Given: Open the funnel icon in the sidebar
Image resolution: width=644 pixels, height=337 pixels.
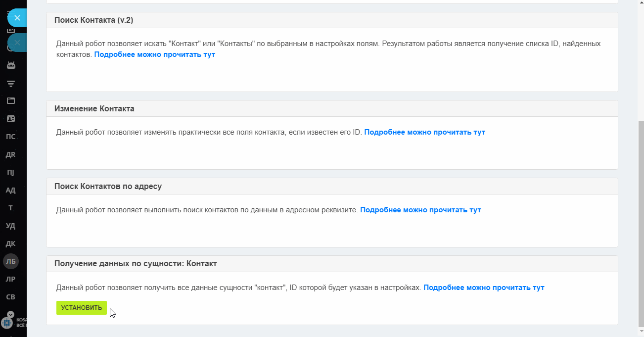Looking at the screenshot, I should click(x=10, y=83).
